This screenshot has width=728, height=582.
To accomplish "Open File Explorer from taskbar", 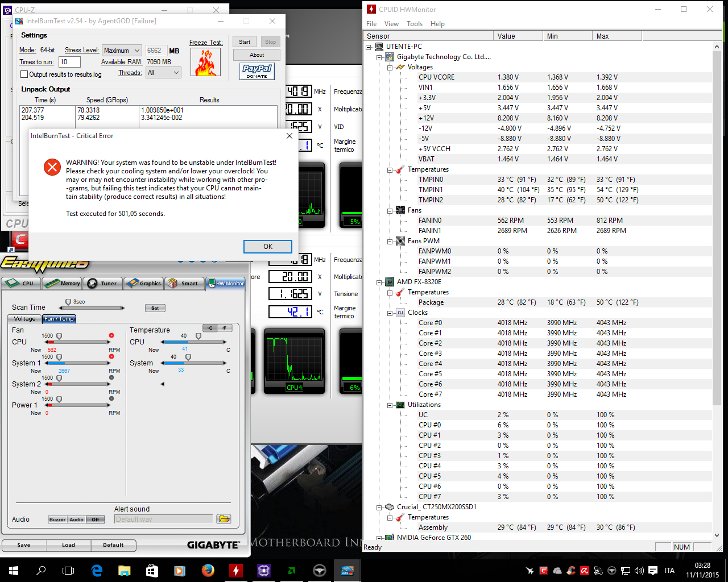I will click(125, 570).
